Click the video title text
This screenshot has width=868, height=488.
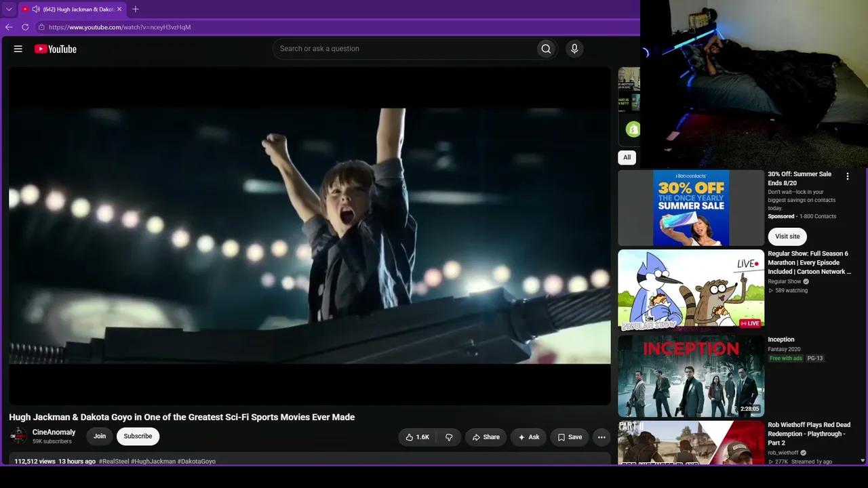point(182,418)
